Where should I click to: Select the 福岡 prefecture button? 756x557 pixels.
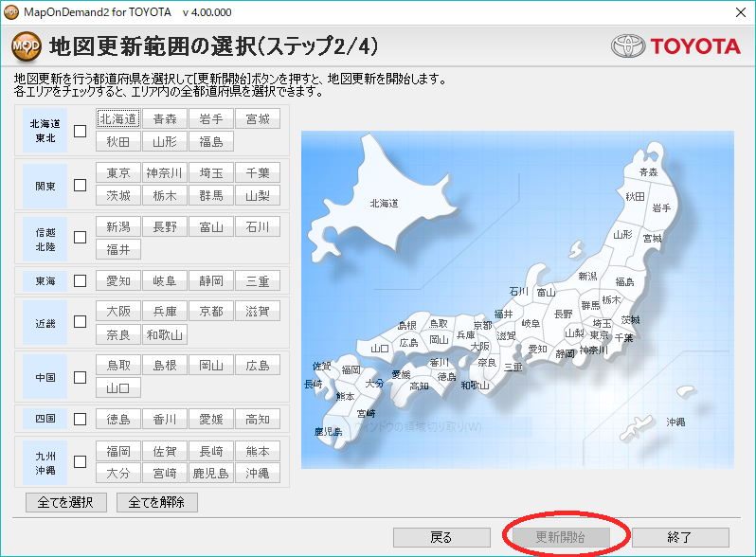coord(118,451)
